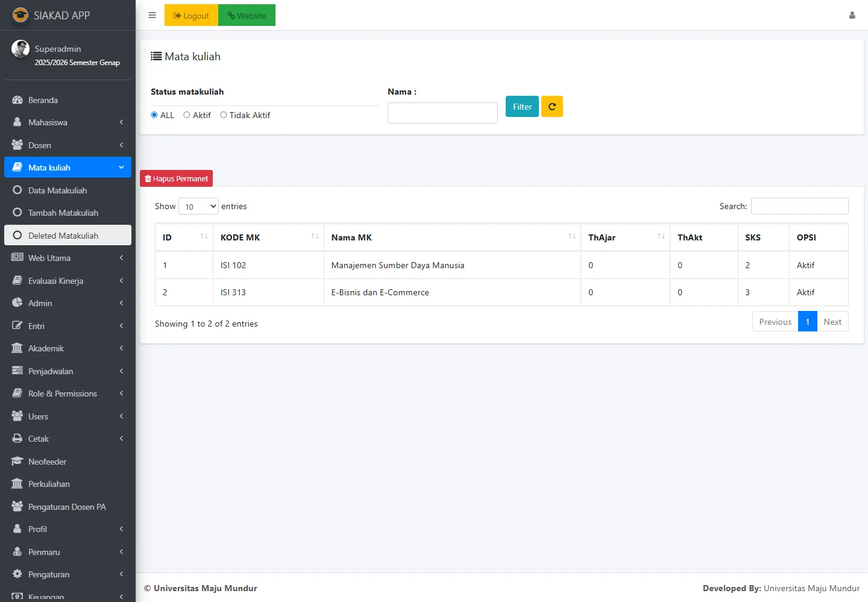
Task: Sort table by KODE MK column
Action: pos(268,237)
